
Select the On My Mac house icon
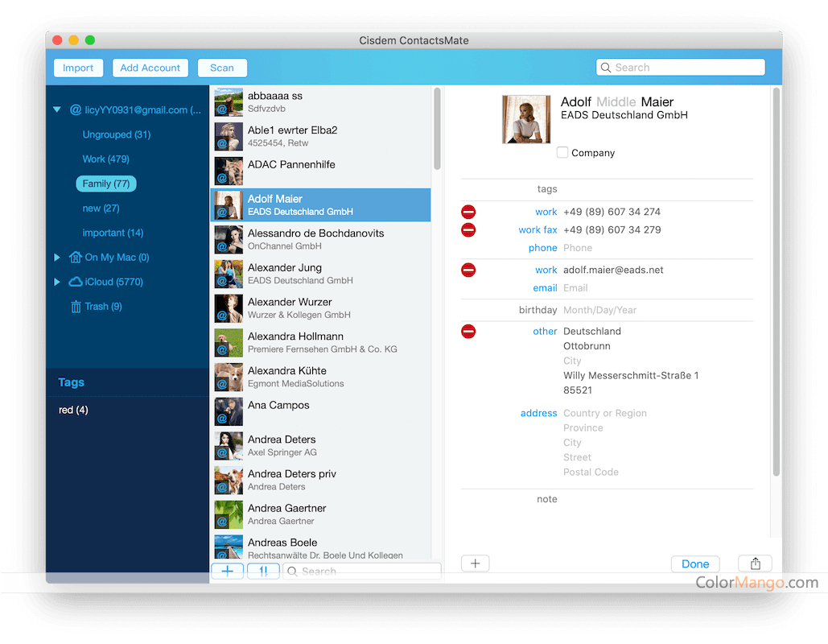76,258
